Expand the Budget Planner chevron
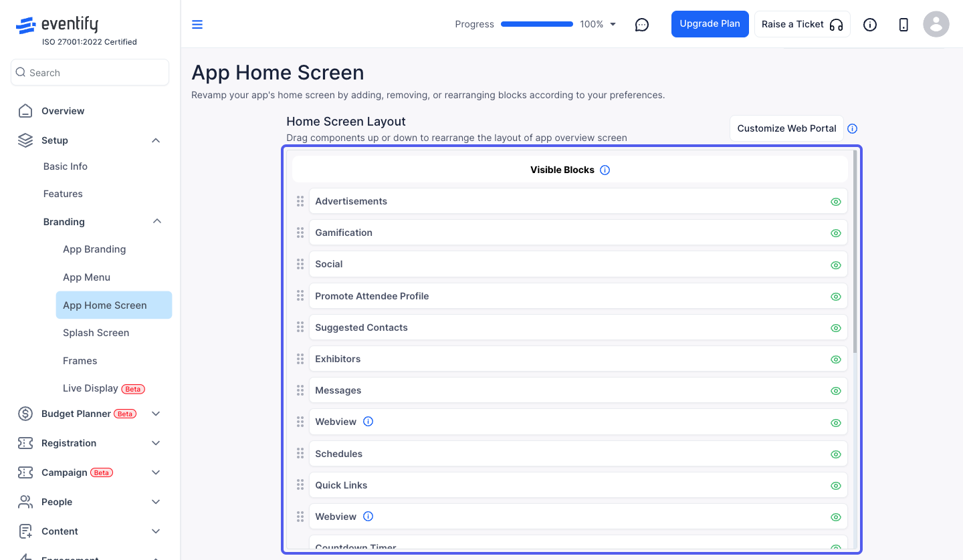Image resolution: width=963 pixels, height=560 pixels. click(x=156, y=414)
